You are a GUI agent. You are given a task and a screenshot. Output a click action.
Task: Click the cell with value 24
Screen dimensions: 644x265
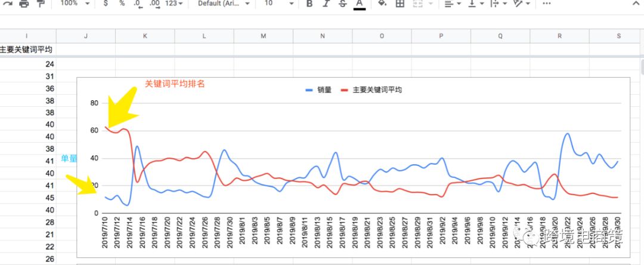tap(28, 64)
